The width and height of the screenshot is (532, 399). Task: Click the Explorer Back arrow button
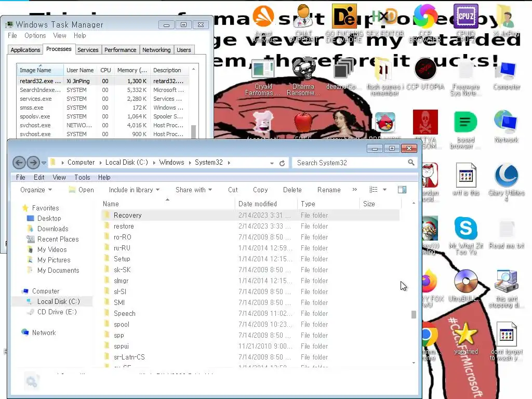point(19,163)
